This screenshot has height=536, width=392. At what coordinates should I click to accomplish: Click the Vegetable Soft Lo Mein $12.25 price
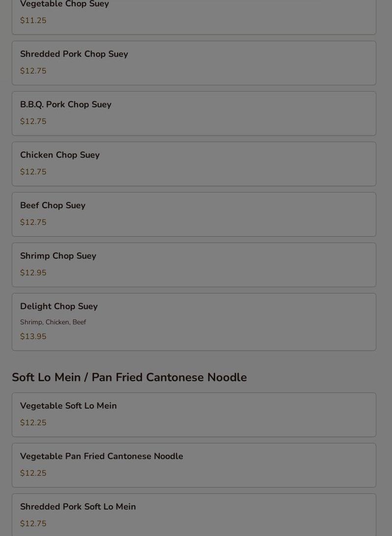(33, 422)
